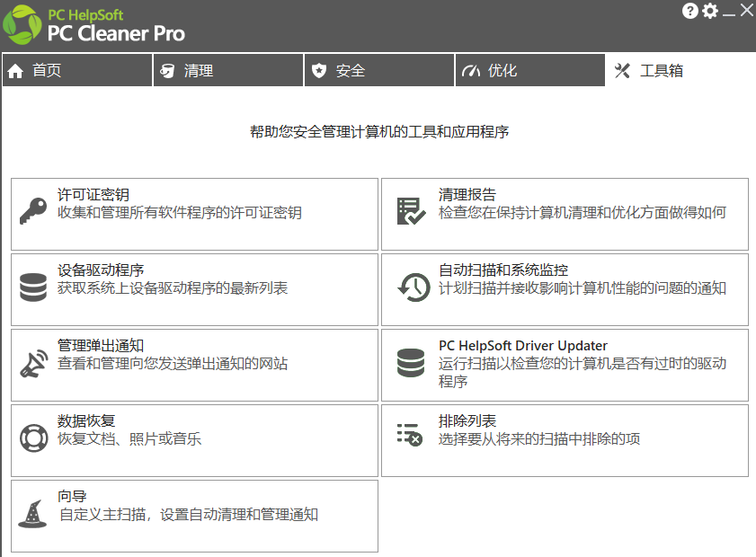Open the 安全 tab

click(x=379, y=70)
